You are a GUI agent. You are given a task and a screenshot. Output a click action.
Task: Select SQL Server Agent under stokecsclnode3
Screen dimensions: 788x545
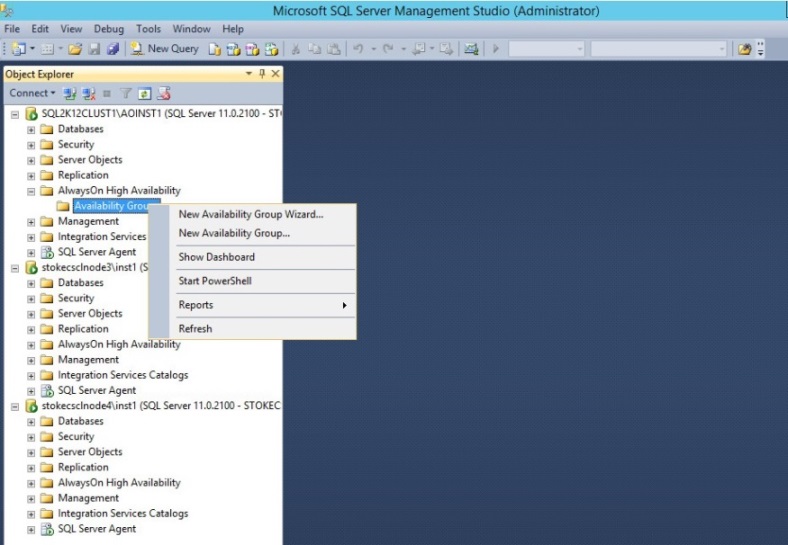(x=96, y=391)
